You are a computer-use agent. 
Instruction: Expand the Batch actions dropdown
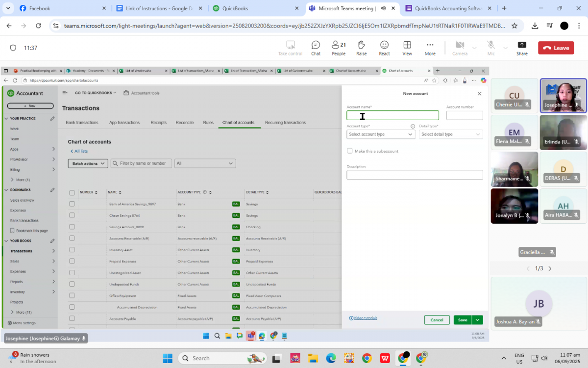pyautogui.click(x=88, y=163)
